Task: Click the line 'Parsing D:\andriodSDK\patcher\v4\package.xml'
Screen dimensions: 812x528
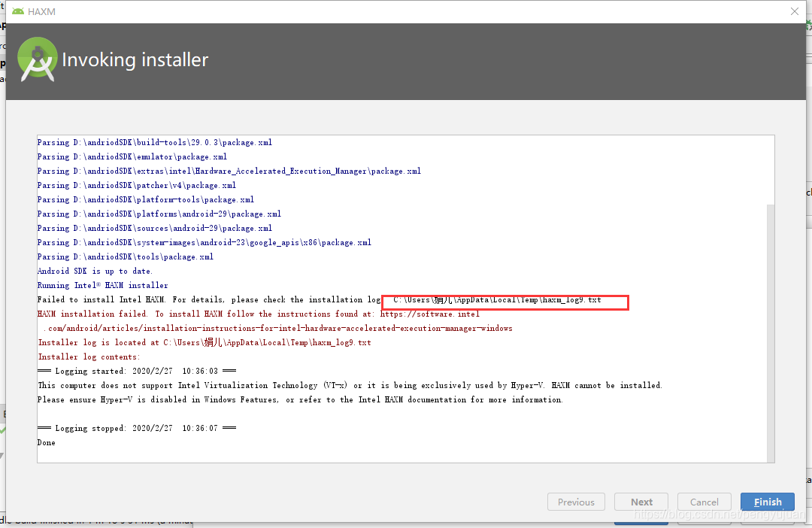Action: pyautogui.click(x=136, y=185)
